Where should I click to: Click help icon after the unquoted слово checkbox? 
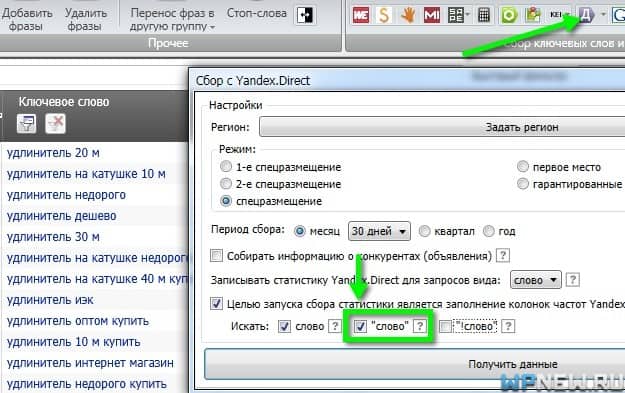point(334,326)
